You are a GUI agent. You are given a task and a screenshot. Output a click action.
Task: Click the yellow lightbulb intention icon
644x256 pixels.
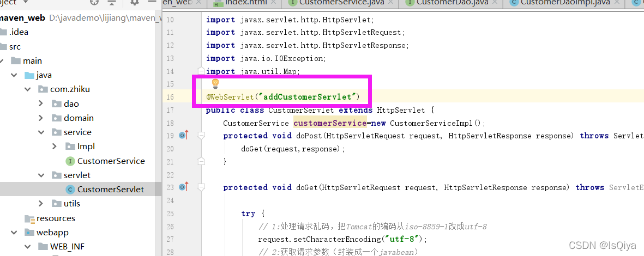coord(215,84)
